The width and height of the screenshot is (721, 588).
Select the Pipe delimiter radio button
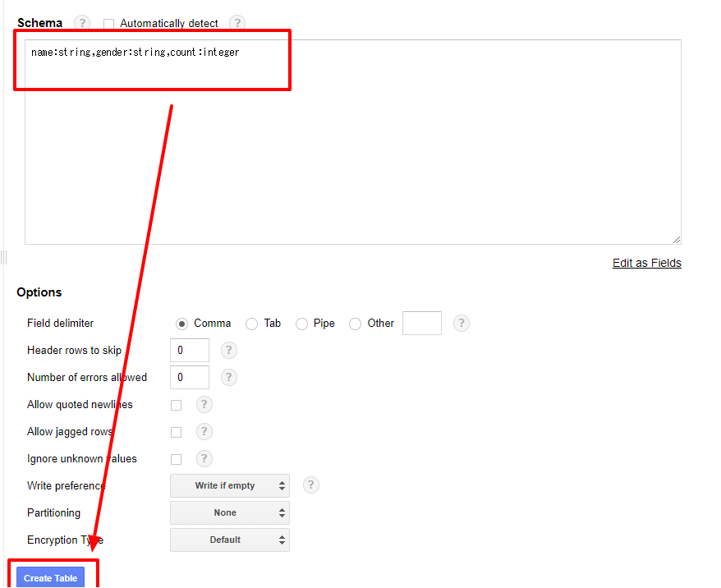(301, 324)
